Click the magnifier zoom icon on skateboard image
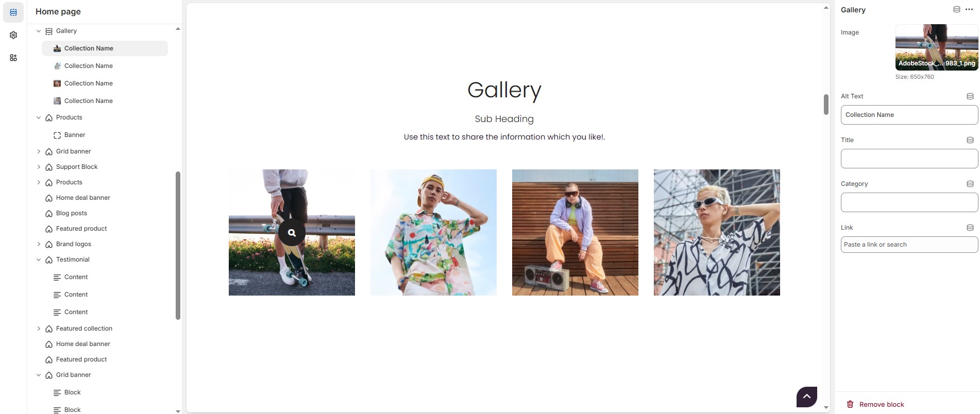This screenshot has width=980, height=414. click(292, 233)
